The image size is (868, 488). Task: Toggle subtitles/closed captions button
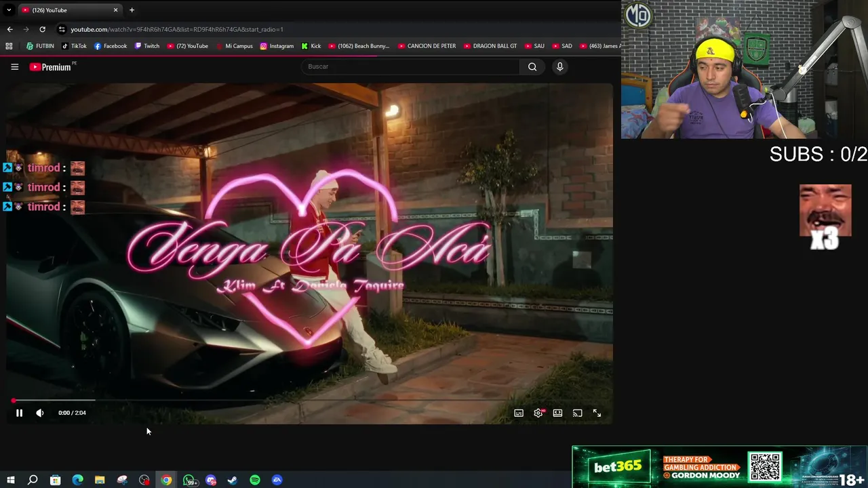point(519,413)
